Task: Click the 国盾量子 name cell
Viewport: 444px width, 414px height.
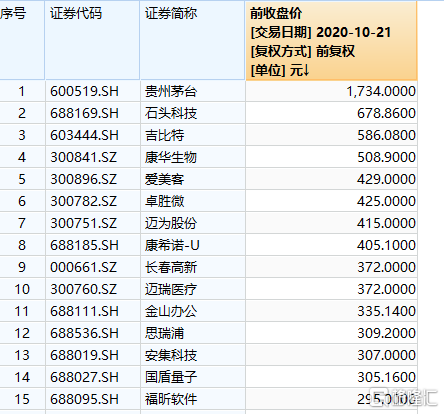Action: (x=171, y=377)
